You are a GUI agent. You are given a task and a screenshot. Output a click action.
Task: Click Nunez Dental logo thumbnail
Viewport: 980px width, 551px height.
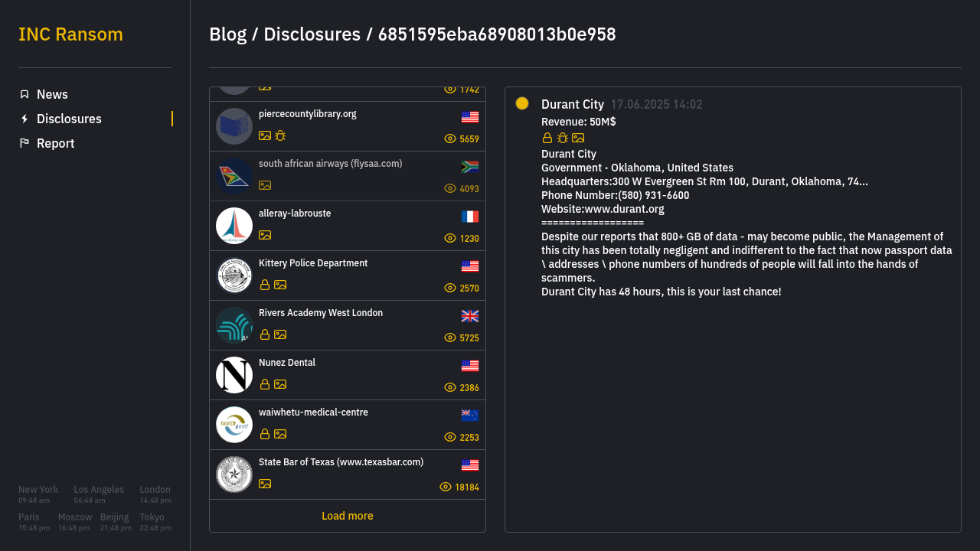pyautogui.click(x=234, y=375)
